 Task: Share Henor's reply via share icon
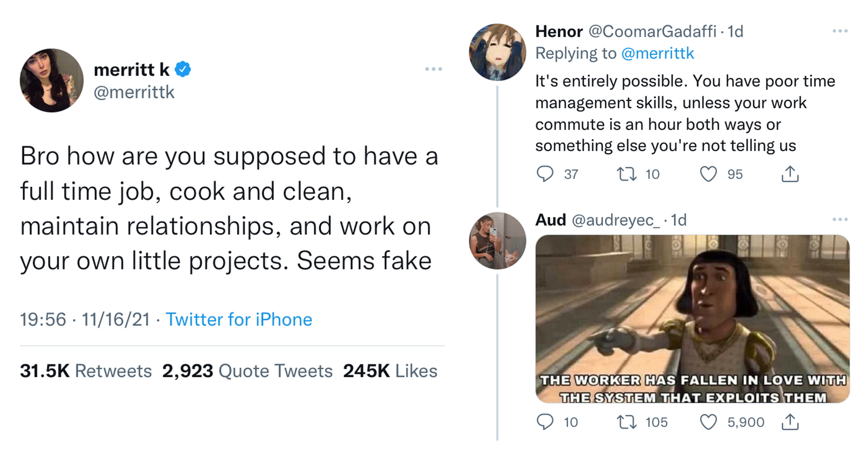(790, 174)
